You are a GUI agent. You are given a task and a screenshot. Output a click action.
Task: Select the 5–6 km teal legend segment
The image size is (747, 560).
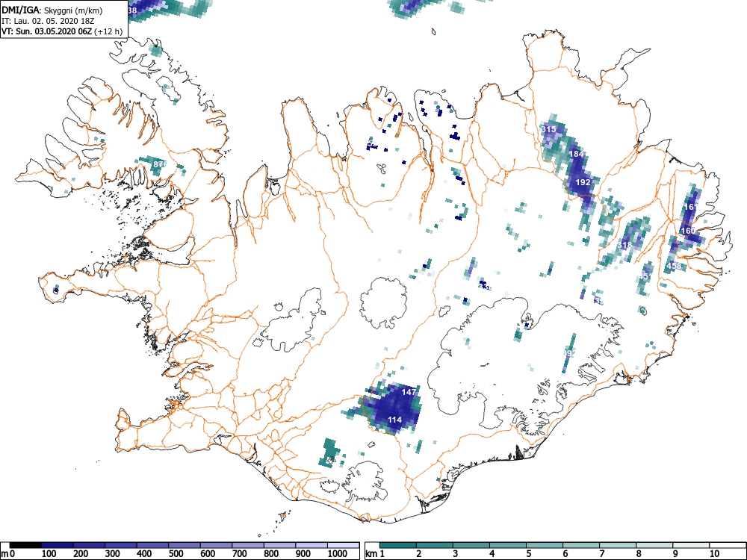tap(545, 545)
